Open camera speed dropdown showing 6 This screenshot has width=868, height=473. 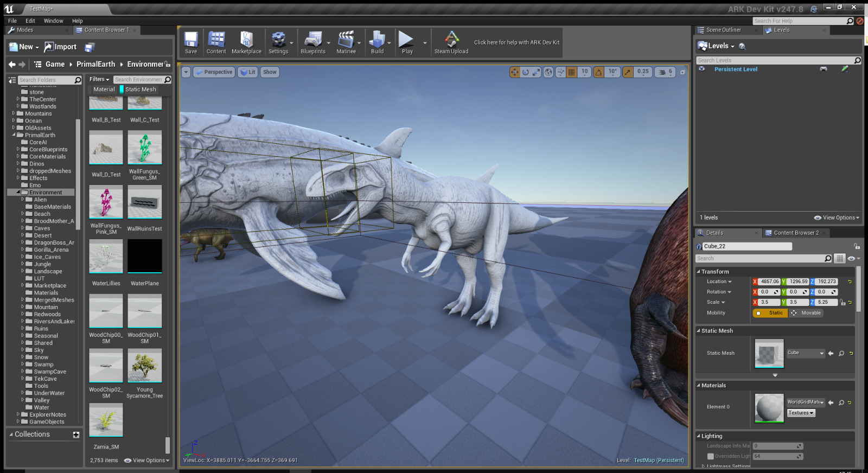click(x=666, y=72)
